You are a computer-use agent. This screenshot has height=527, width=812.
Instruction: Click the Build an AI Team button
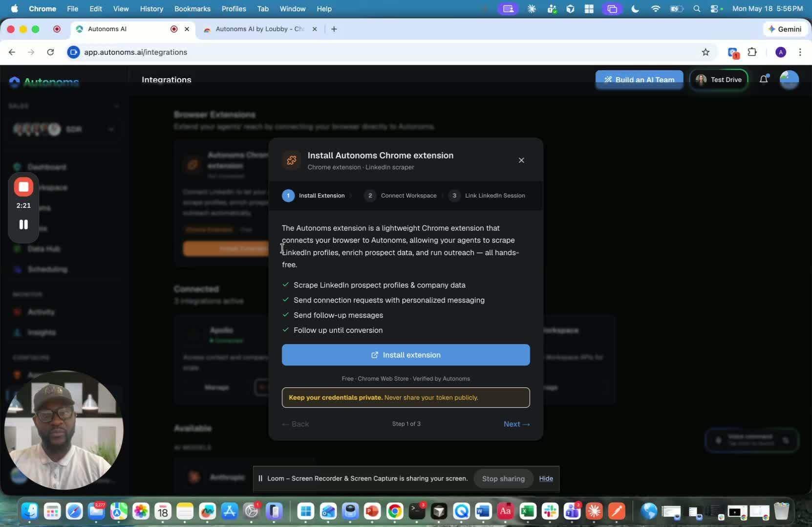pyautogui.click(x=639, y=80)
